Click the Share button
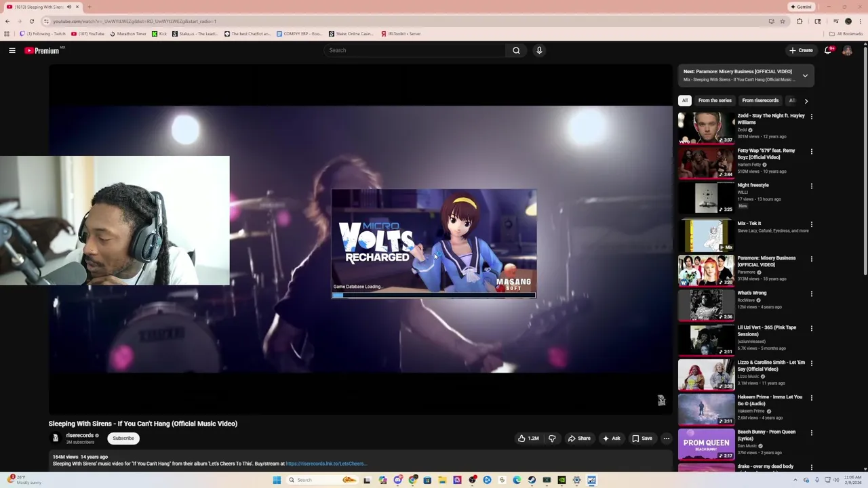Viewport: 868px width, 488px height. click(579, 439)
